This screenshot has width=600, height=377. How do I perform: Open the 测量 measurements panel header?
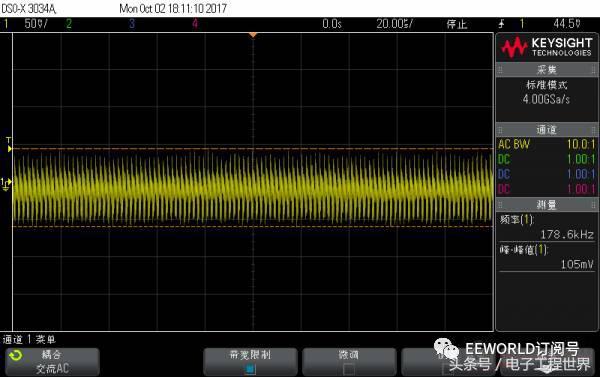point(547,205)
